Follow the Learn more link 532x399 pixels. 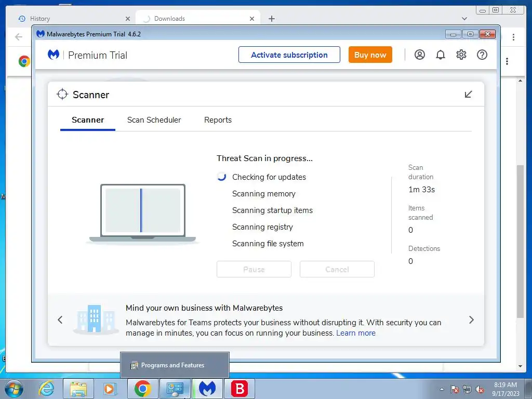tap(355, 333)
